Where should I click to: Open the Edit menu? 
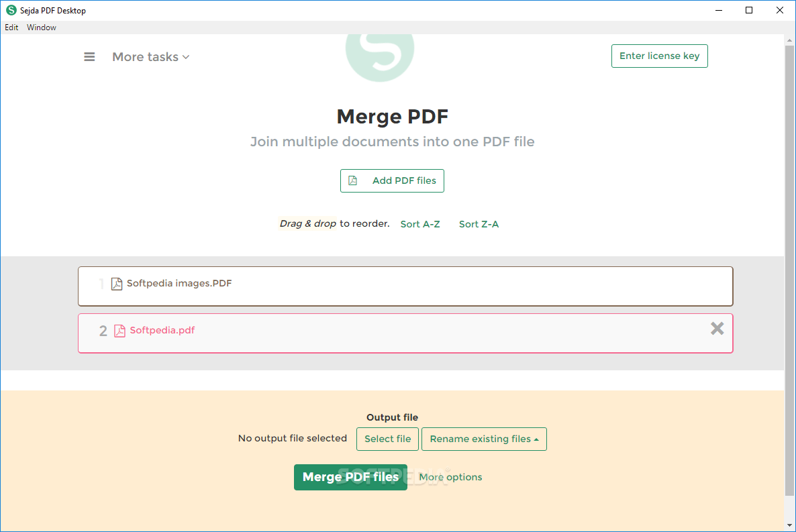pos(11,28)
